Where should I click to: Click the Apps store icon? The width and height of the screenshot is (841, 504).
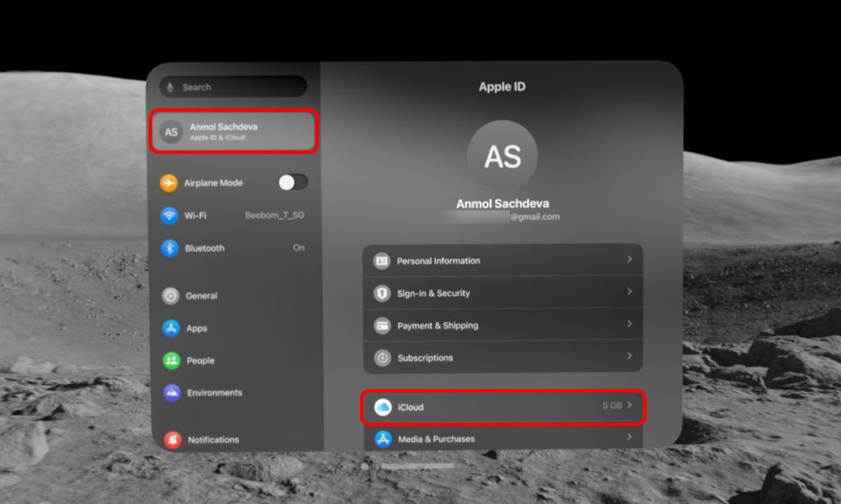point(171,328)
